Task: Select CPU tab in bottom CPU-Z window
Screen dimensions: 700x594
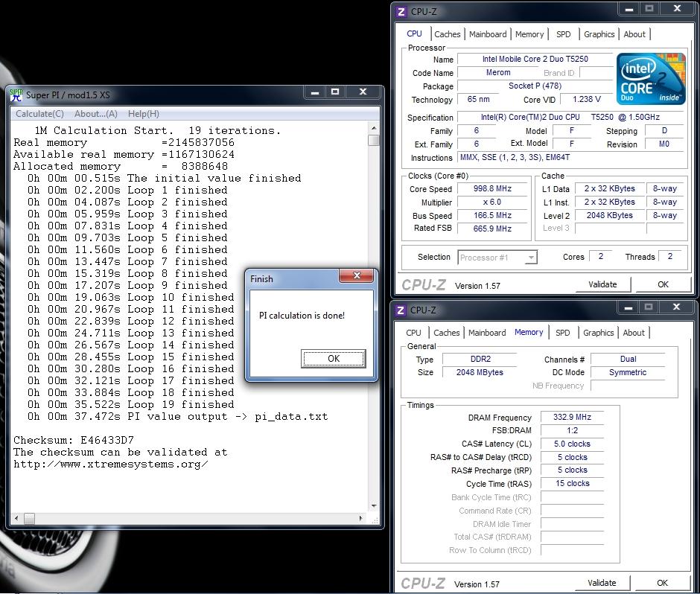Action: point(413,333)
